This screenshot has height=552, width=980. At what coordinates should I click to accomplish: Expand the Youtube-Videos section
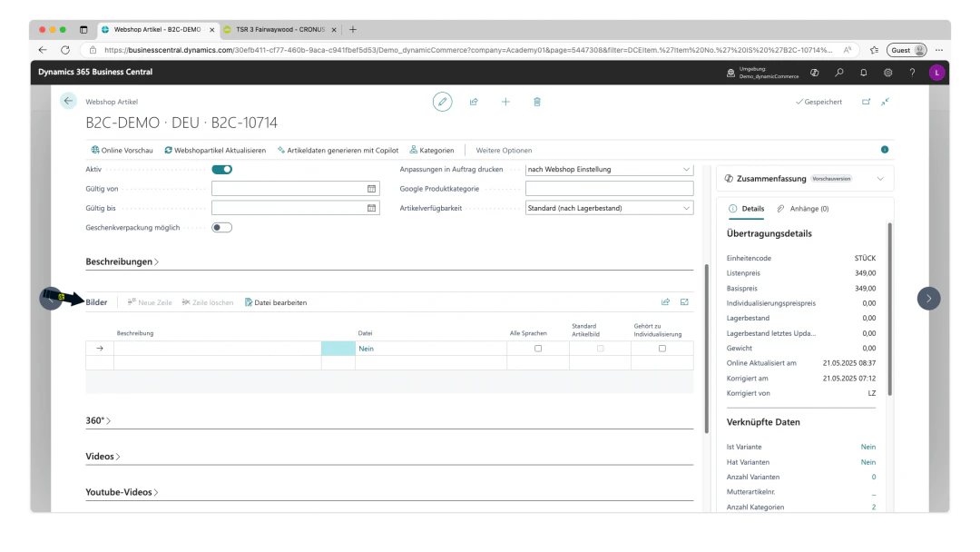pos(122,492)
